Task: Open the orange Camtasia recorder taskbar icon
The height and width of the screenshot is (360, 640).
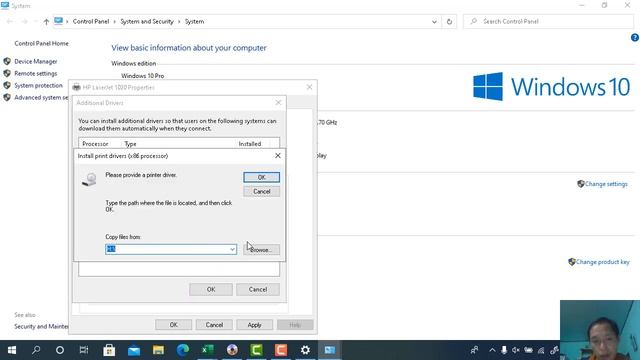Action: (x=281, y=350)
